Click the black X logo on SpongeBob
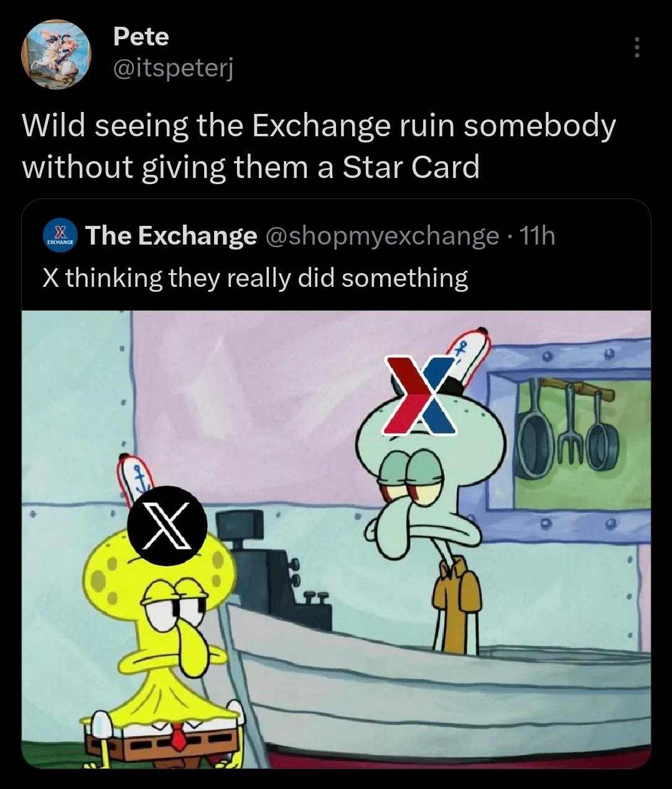672x789 pixels. click(167, 526)
